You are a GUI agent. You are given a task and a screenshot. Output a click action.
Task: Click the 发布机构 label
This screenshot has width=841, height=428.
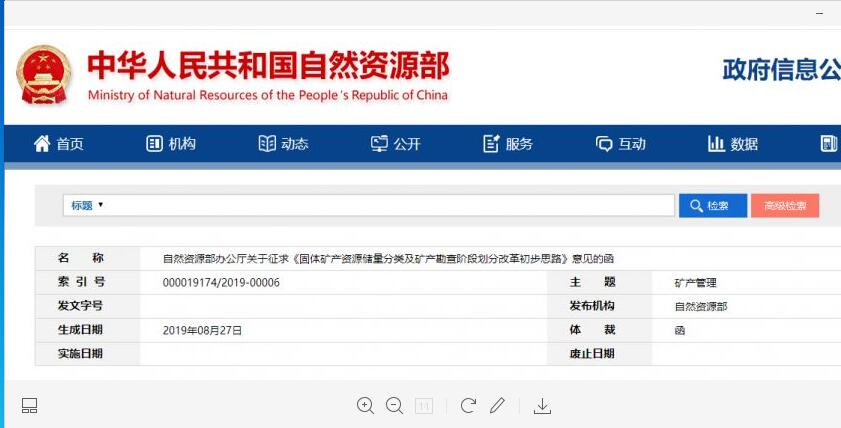pyautogui.click(x=592, y=306)
